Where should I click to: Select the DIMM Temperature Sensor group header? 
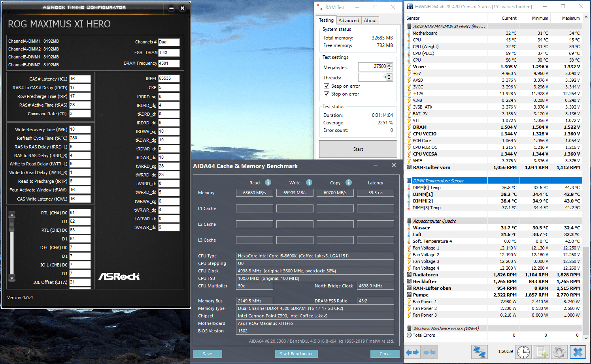(494, 181)
